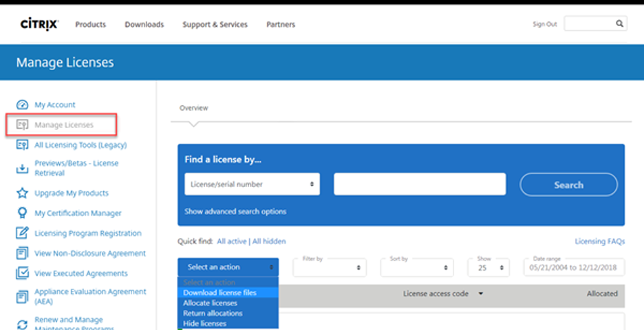This screenshot has height=330, width=644.
Task: Open View Executed Agreements link
Action: click(x=81, y=274)
